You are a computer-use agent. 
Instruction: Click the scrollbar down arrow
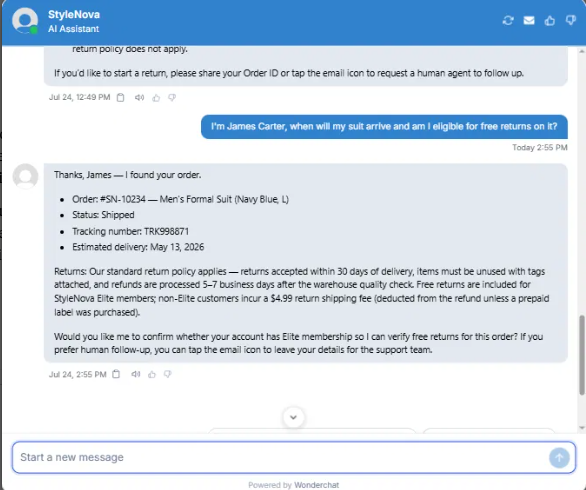pos(582,428)
